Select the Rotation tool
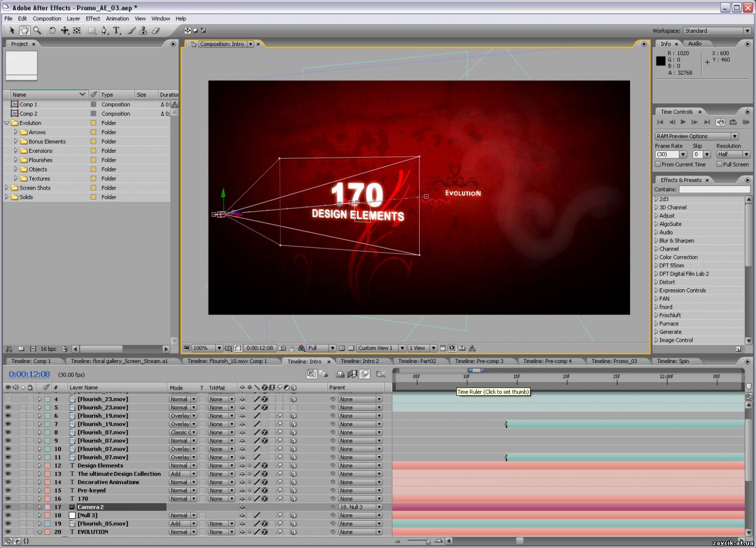This screenshot has width=756, height=548. pyautogui.click(x=52, y=31)
